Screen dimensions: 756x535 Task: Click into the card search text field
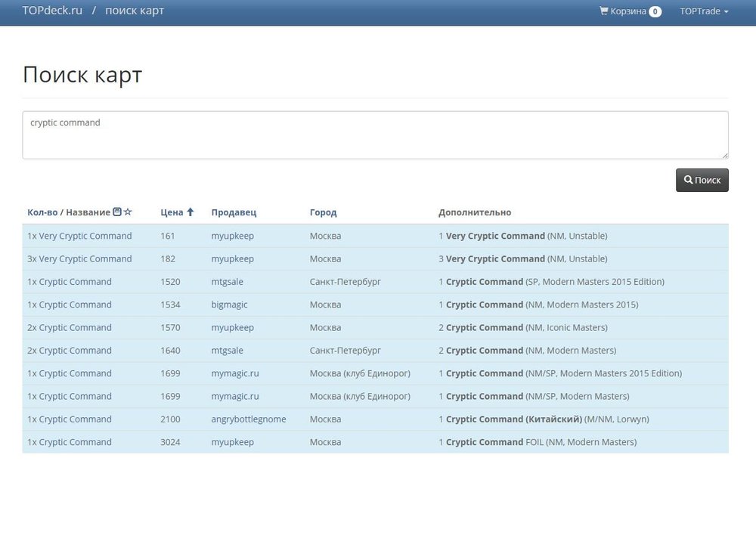[375, 135]
